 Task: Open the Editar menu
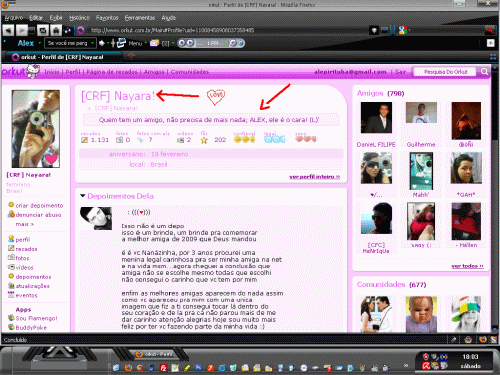[x=36, y=18]
